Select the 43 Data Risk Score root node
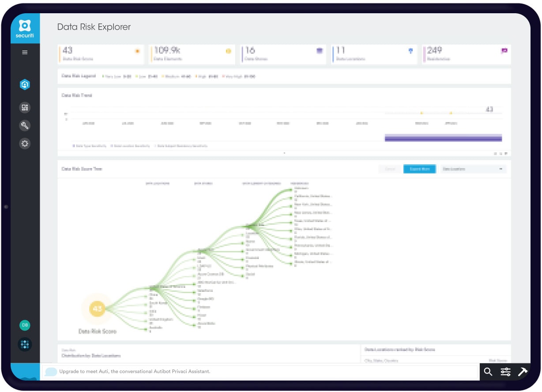 [98, 309]
